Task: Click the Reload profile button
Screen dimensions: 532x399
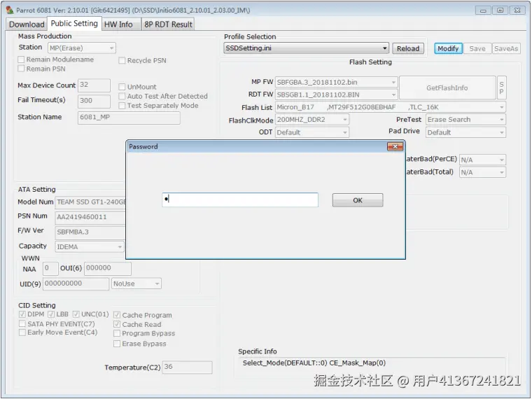Action: click(x=408, y=48)
